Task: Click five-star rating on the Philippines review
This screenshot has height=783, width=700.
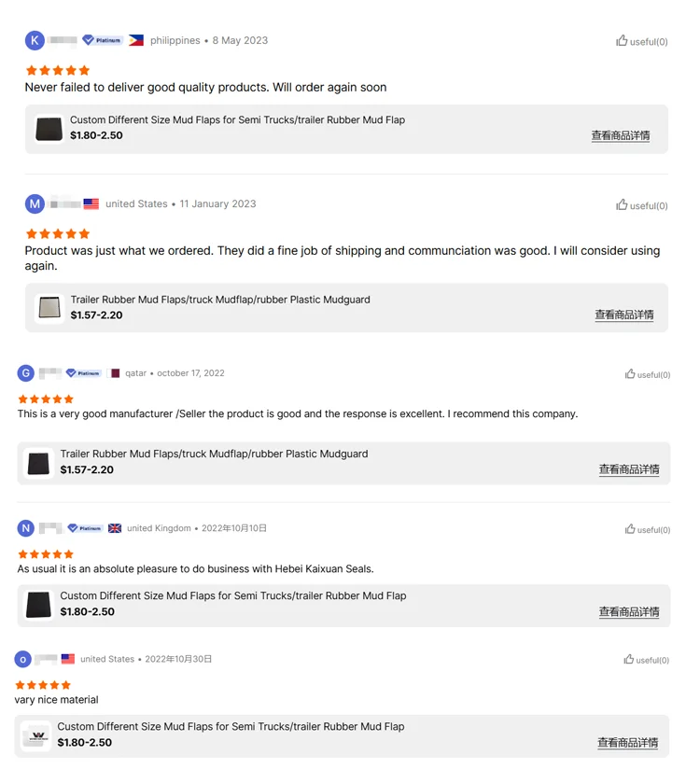Action: point(58,70)
